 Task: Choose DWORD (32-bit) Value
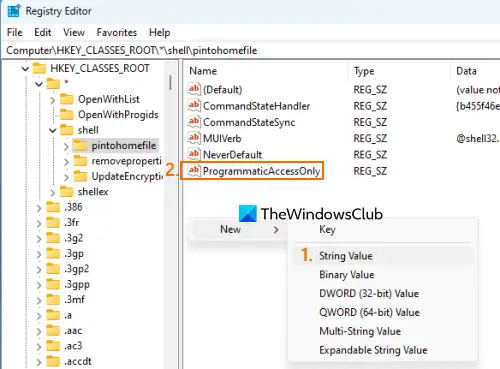pyautogui.click(x=383, y=293)
